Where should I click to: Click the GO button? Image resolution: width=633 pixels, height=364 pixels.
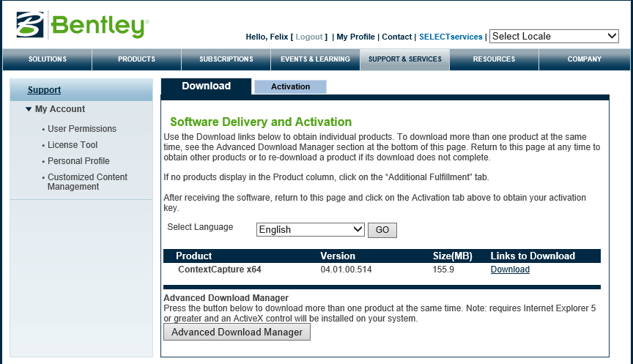click(382, 230)
